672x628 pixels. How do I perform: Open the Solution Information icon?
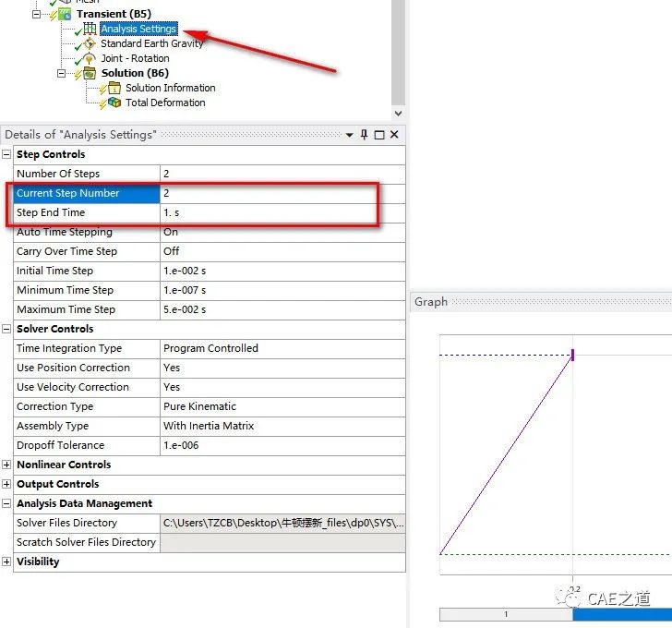coord(114,88)
